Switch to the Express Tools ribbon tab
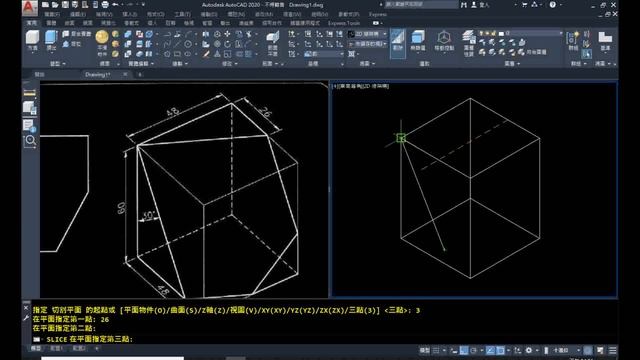 click(344, 23)
